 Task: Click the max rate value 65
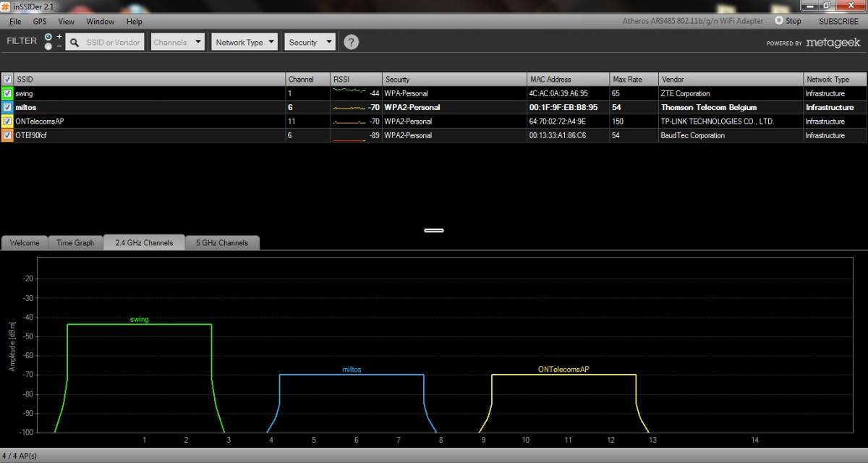[x=616, y=93]
